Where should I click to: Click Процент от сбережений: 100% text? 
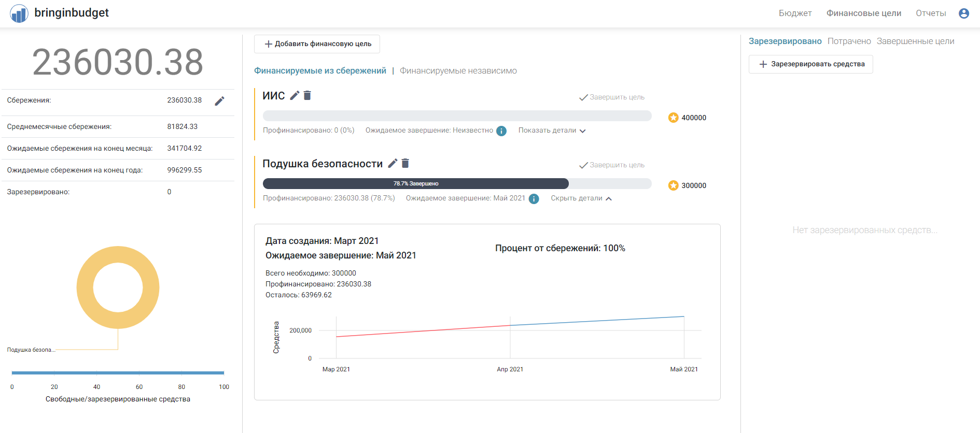pyautogui.click(x=560, y=248)
